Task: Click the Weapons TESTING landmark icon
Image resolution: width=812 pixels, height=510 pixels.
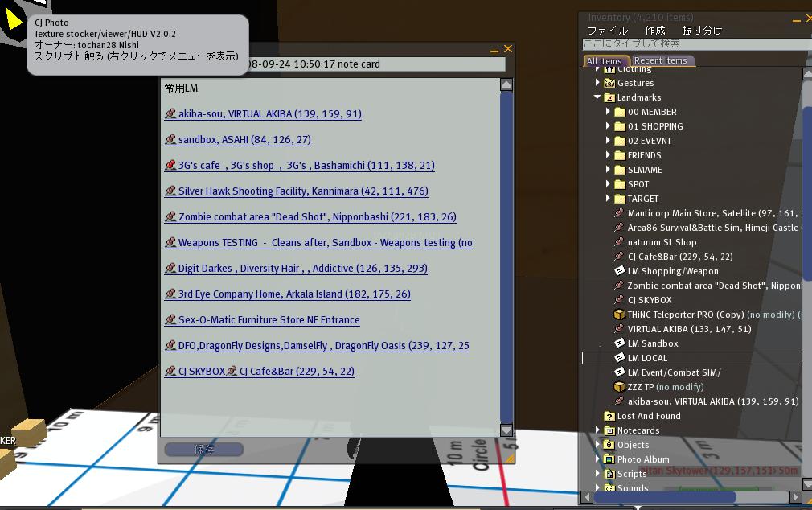Action: pos(170,242)
